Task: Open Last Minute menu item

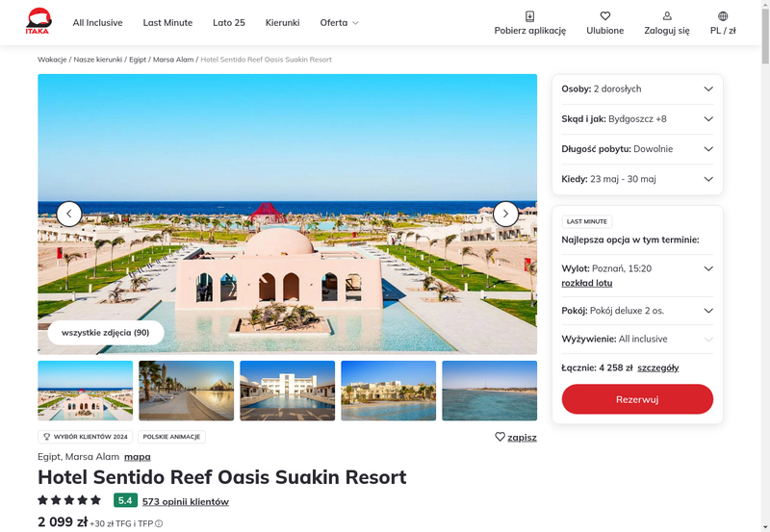Action: click(167, 22)
